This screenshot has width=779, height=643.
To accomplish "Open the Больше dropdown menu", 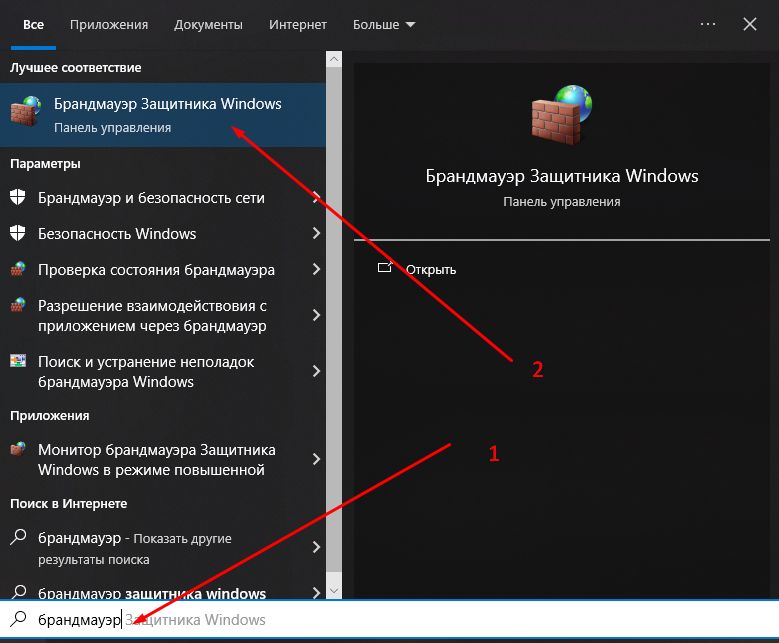I will click(384, 24).
